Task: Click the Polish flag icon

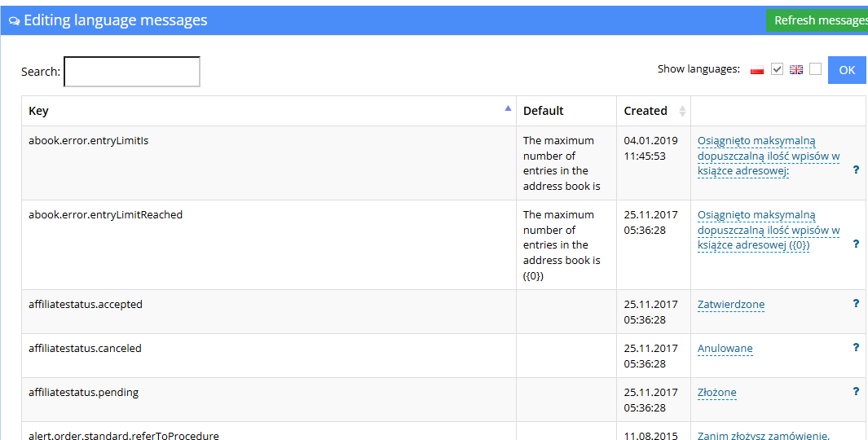Action: coord(757,70)
